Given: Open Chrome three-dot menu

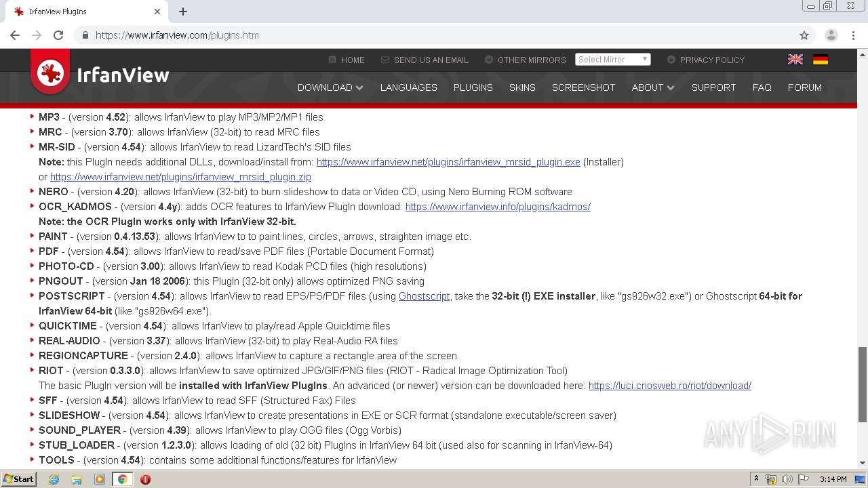Looking at the screenshot, I should (854, 35).
